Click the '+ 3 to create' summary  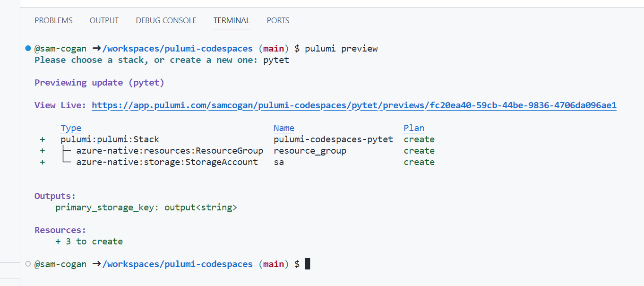[x=89, y=242]
